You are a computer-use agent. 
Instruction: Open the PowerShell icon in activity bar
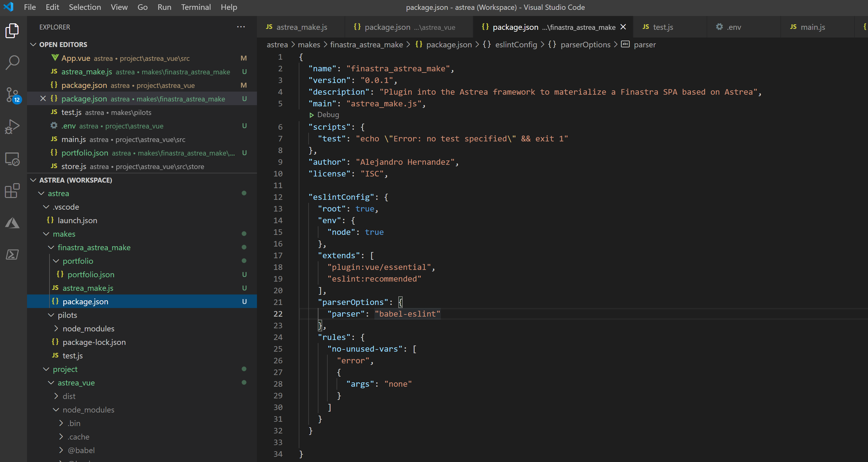pyautogui.click(x=13, y=255)
